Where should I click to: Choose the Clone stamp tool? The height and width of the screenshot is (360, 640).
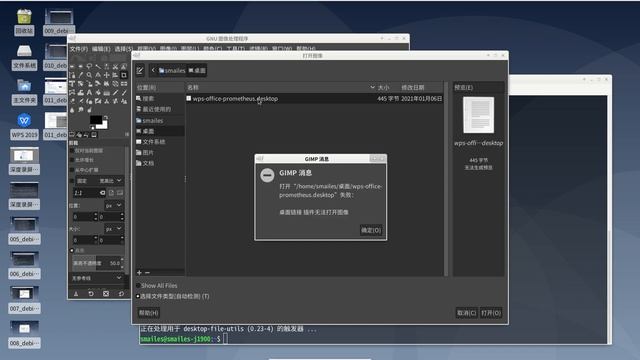point(107,101)
